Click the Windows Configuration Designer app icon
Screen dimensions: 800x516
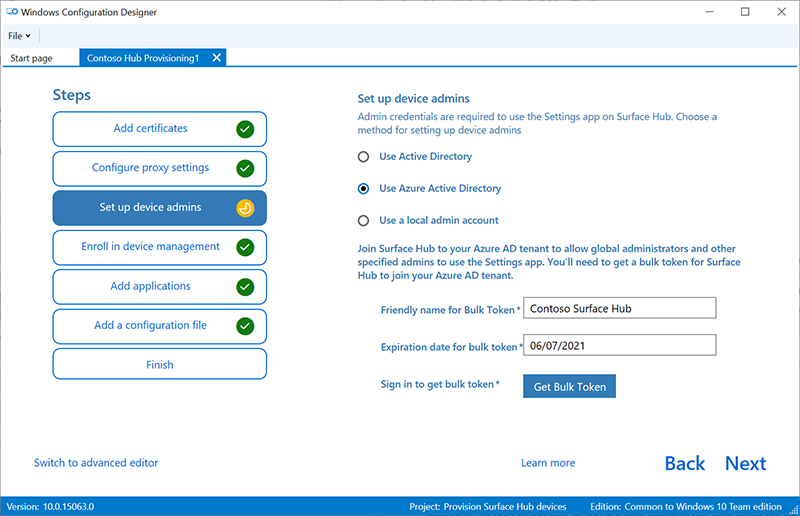pyautogui.click(x=12, y=12)
